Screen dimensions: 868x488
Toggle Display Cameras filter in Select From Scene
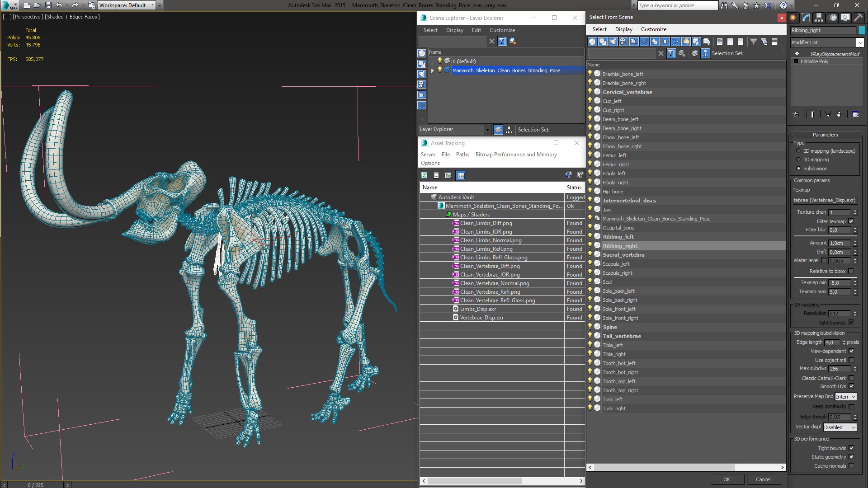coord(623,42)
